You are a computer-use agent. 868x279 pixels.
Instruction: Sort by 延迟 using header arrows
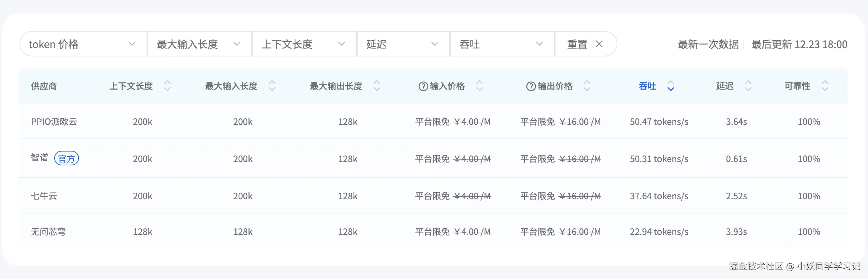coord(748,86)
